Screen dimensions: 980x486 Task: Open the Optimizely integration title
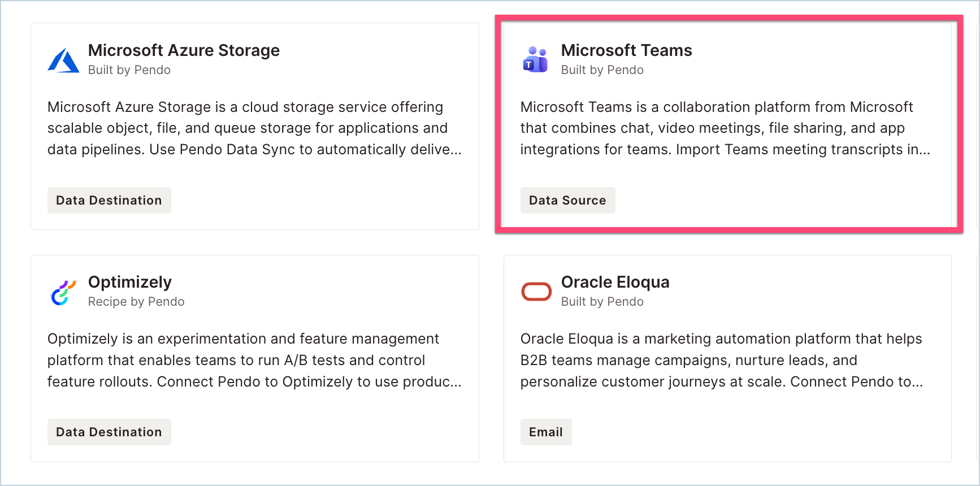coord(129,282)
